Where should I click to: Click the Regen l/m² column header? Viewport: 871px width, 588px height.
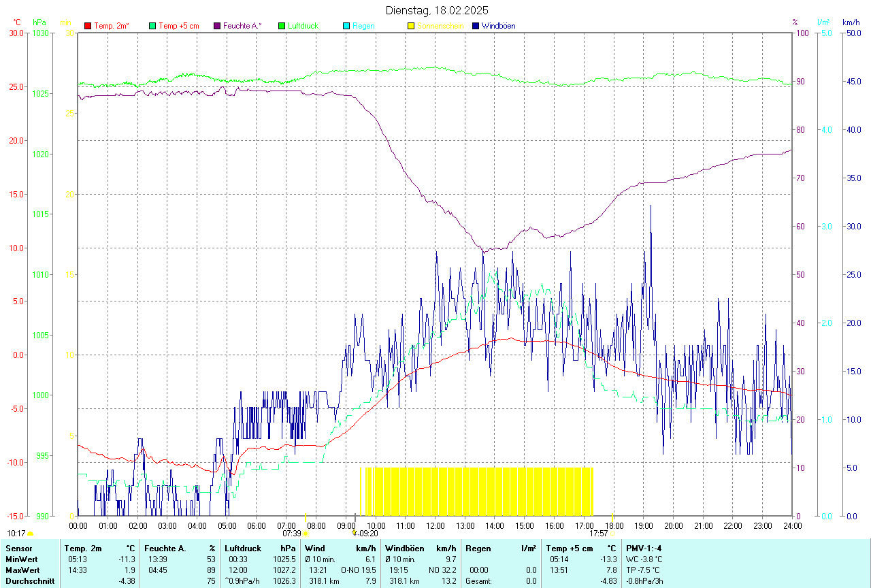pyautogui.click(x=500, y=548)
